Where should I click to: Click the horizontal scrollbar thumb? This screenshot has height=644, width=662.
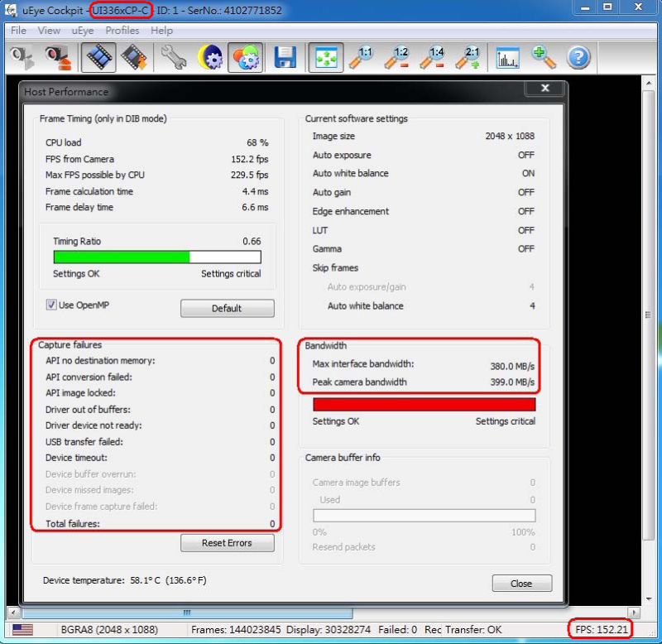[187, 613]
